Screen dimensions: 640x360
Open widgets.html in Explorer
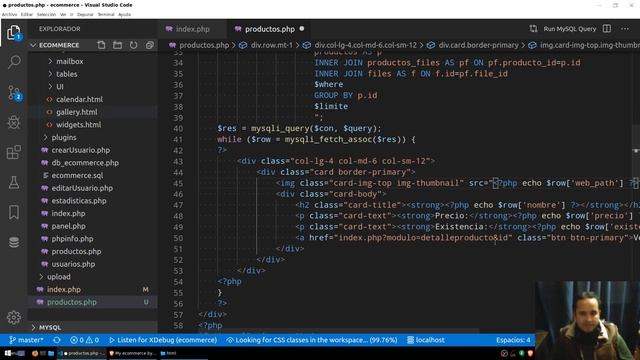click(78, 124)
